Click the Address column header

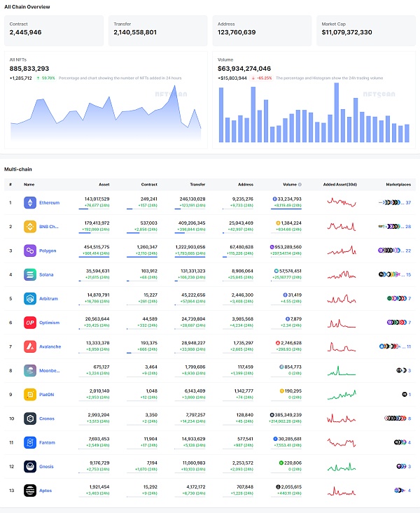pos(246,185)
